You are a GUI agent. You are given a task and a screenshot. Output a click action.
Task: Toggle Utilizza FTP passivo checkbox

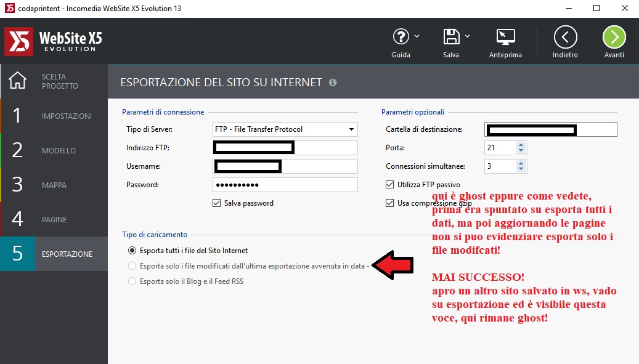pyautogui.click(x=389, y=184)
